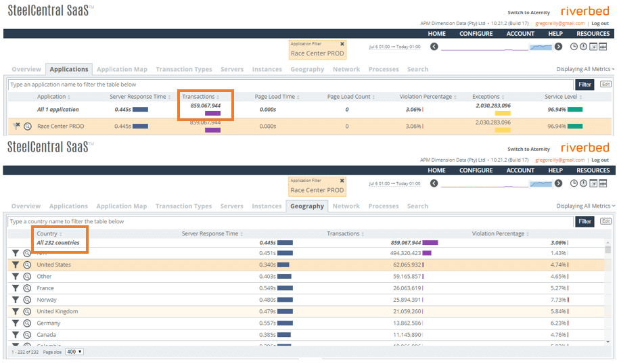619x364 pixels.
Task: Sort applications table by Server Response Time
Action: (140, 97)
